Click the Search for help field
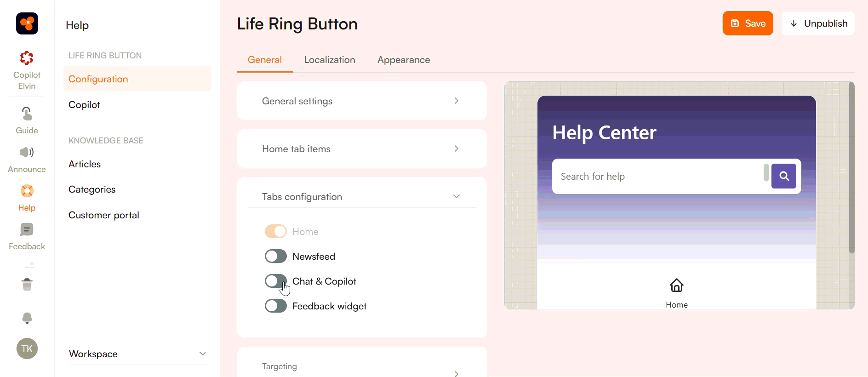 [x=657, y=177]
